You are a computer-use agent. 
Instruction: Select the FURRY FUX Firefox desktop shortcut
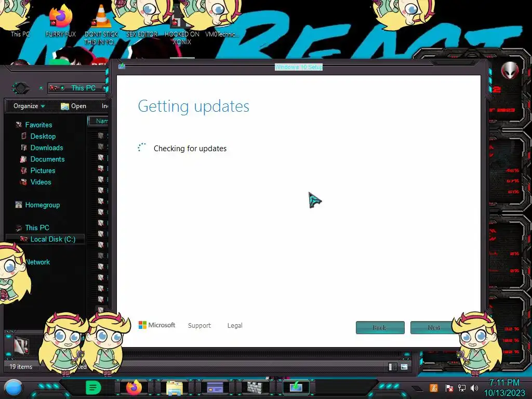coord(60,20)
